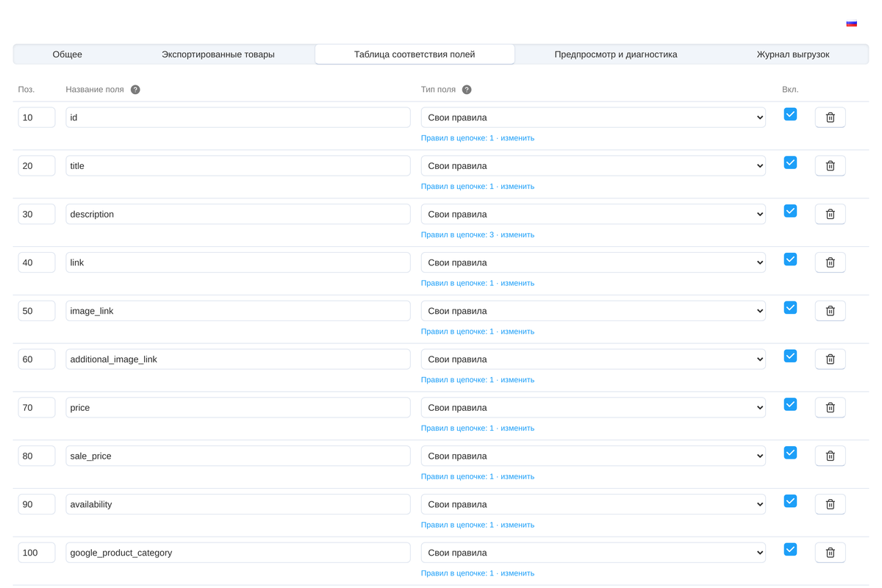882x588 pixels.
Task: Delete the title field row
Action: (830, 166)
